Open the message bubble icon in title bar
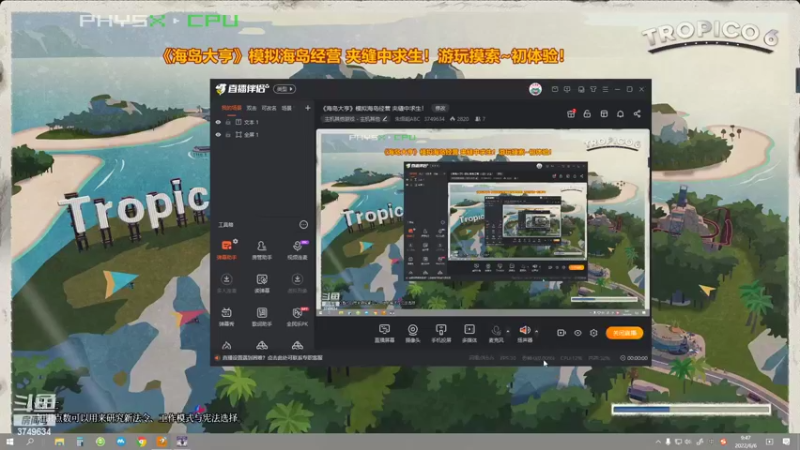The image size is (800, 450). (567, 89)
